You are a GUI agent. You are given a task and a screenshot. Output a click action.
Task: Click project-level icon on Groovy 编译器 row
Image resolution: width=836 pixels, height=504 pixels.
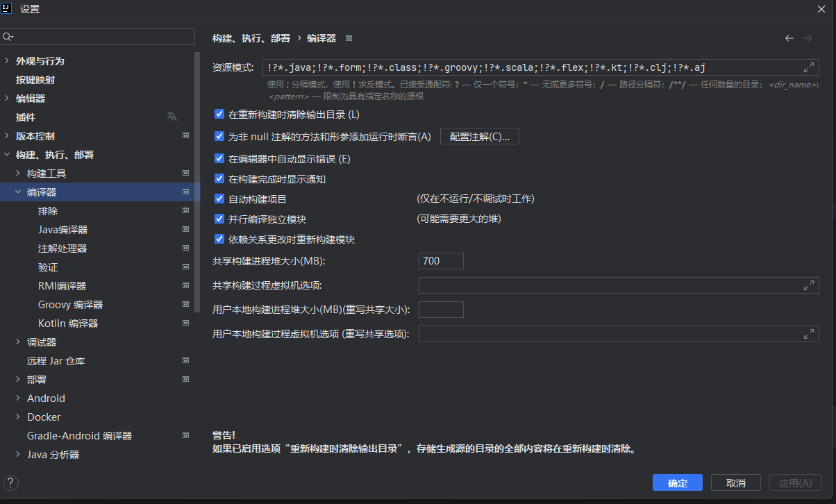tap(185, 304)
